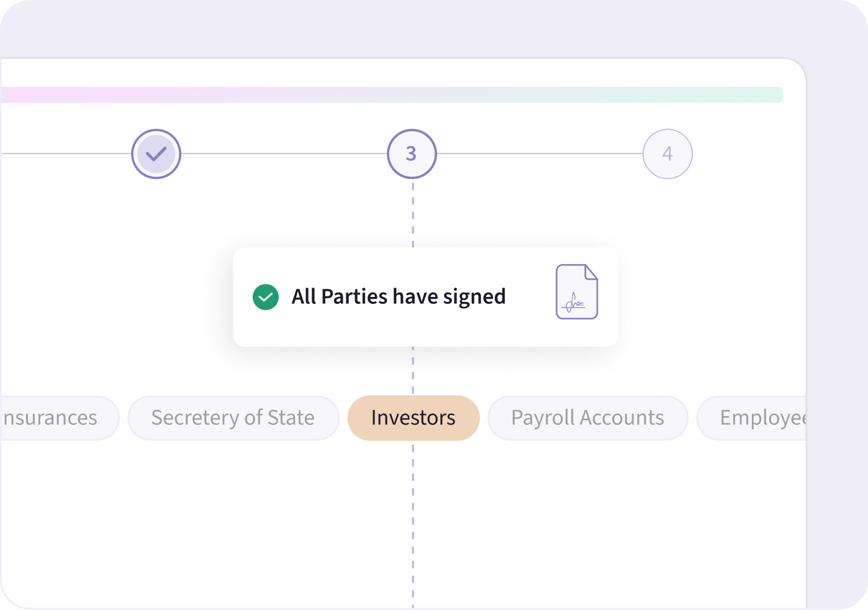Switch to the Insurances pill tab
The height and width of the screenshot is (610, 868).
pyautogui.click(x=53, y=418)
